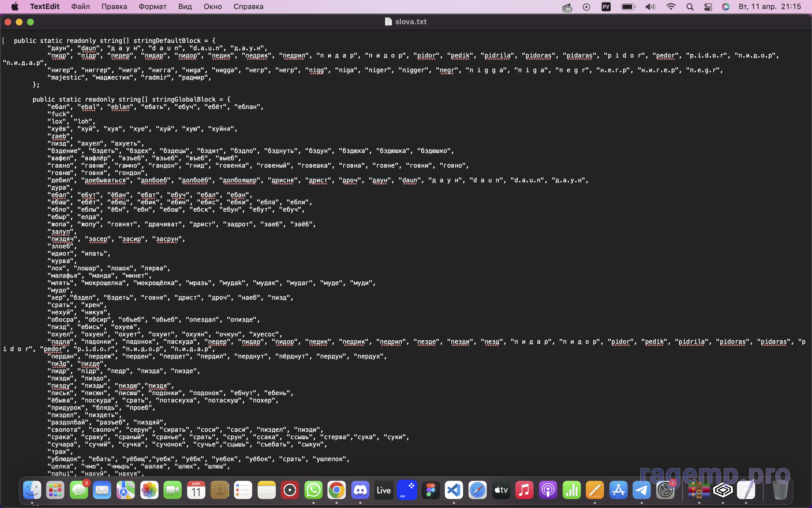Viewport: 812px width, 508px height.
Task: Place cursor on stringGlobalBlock declaration
Action: click(x=132, y=99)
